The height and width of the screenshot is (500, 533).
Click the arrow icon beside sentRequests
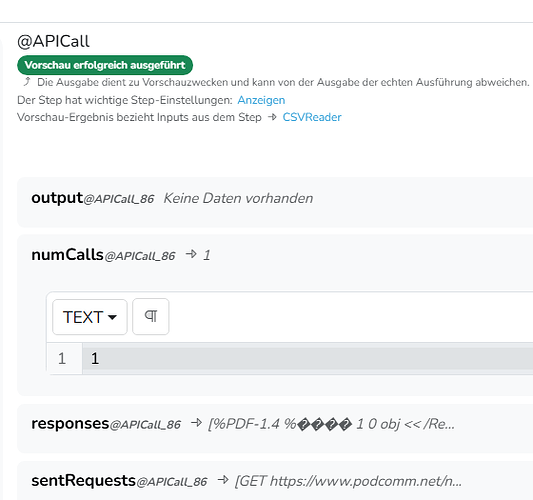coord(223,480)
